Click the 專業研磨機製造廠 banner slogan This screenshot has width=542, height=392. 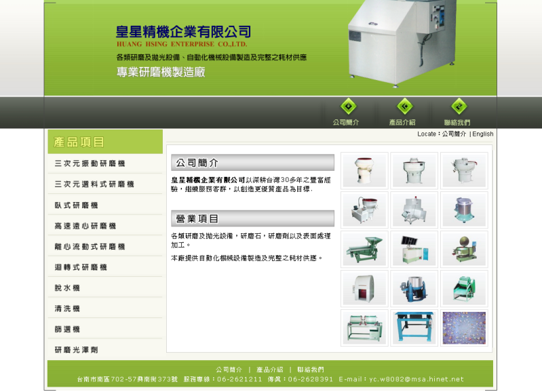pos(161,72)
